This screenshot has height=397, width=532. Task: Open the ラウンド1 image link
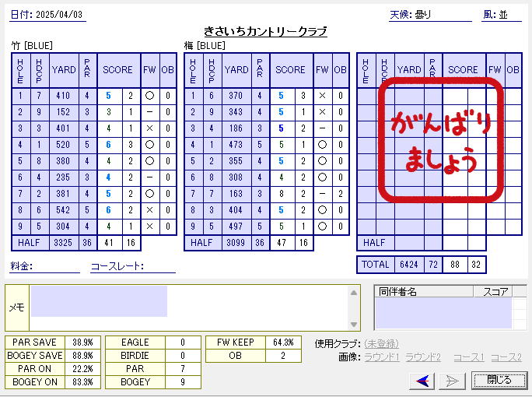click(x=381, y=357)
